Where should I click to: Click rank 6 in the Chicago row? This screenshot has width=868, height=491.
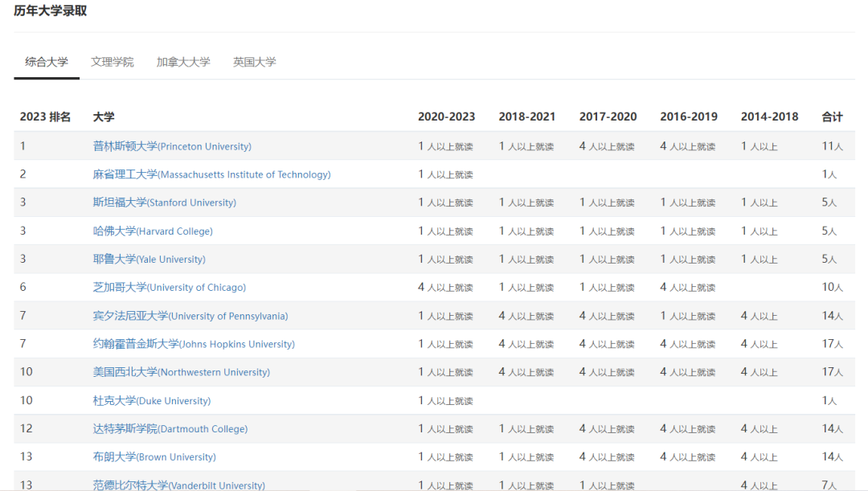pyautogui.click(x=23, y=288)
